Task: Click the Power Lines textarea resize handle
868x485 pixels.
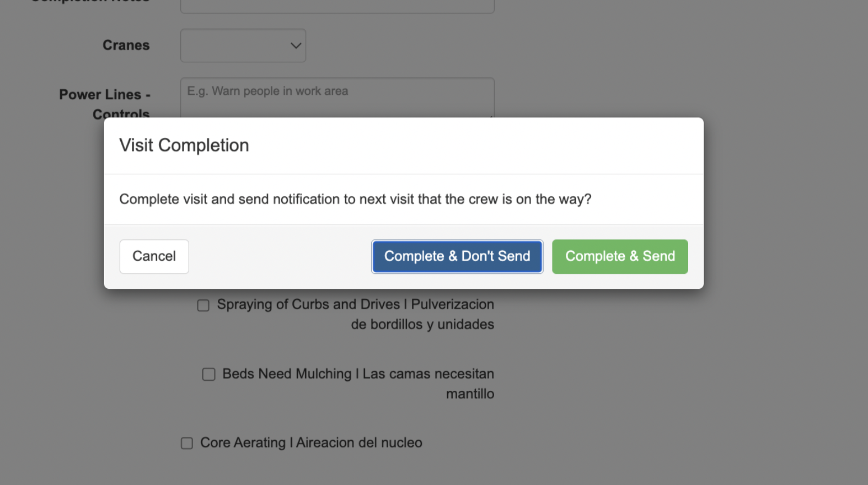Action: [x=491, y=116]
